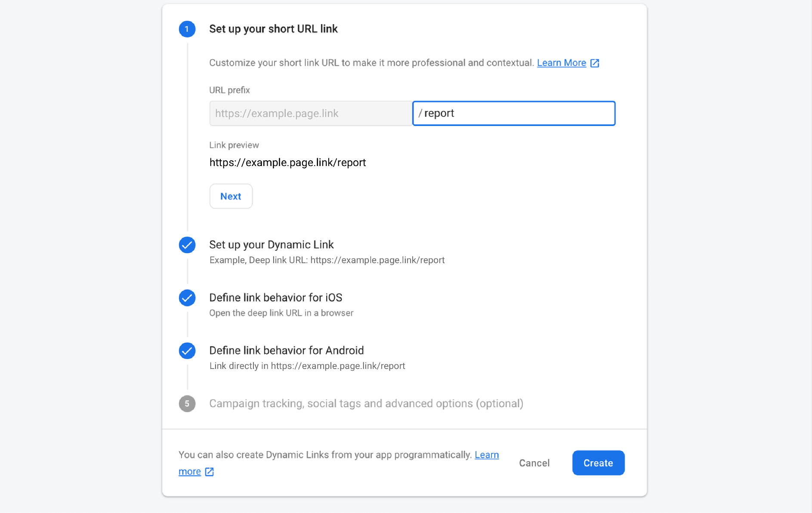Expand 'Define link behavior for iOS' step
812x513 pixels.
pos(275,298)
